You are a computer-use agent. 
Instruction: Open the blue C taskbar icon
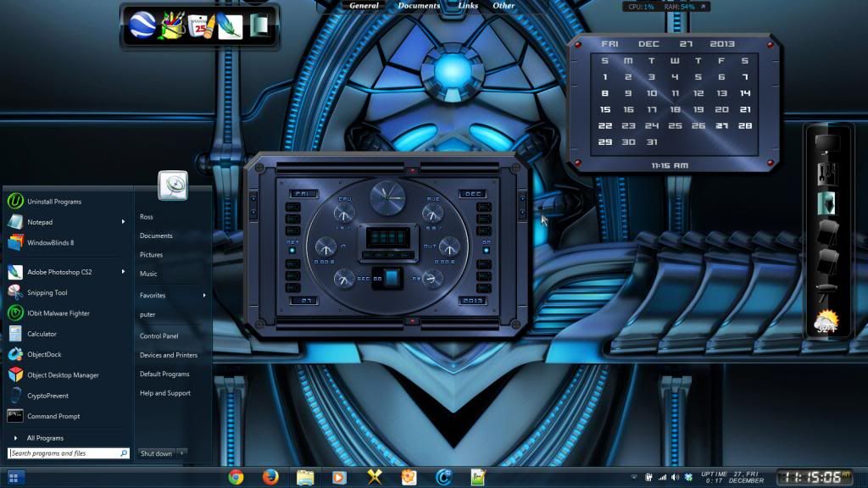click(x=443, y=477)
